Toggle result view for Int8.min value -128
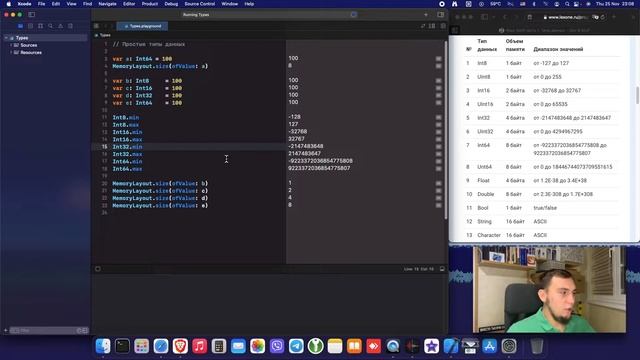This screenshot has width=640, height=360. (438, 117)
